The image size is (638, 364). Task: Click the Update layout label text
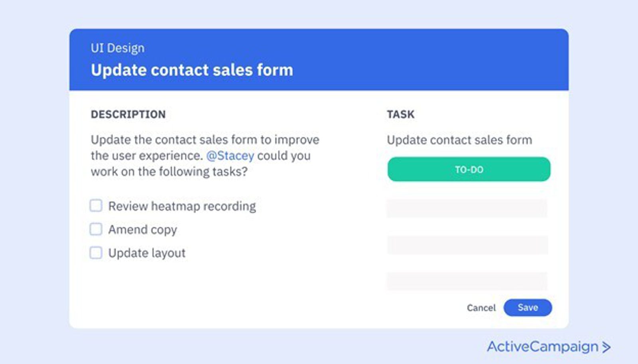click(x=147, y=253)
